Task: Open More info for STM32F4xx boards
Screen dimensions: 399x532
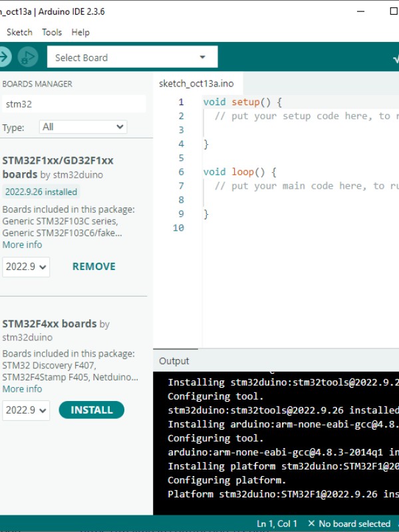Action: [x=22, y=389]
